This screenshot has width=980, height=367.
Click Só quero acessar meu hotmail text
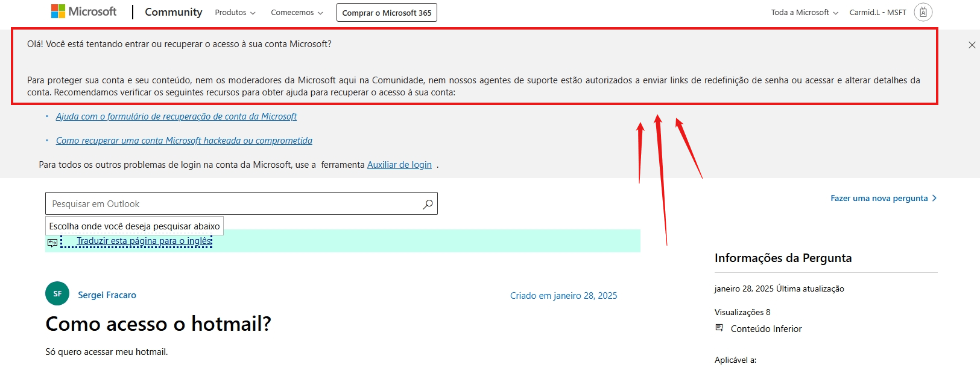pyautogui.click(x=107, y=352)
